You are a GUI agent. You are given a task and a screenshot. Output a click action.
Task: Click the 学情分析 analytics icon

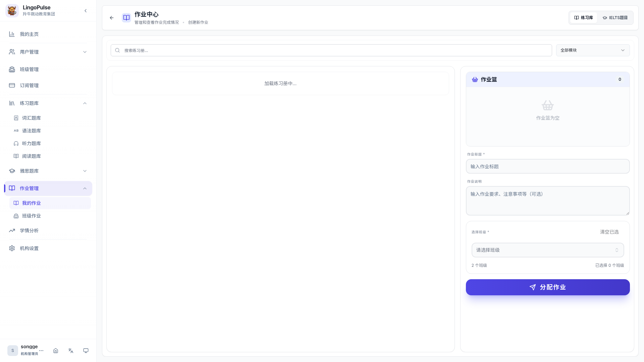[12, 230]
